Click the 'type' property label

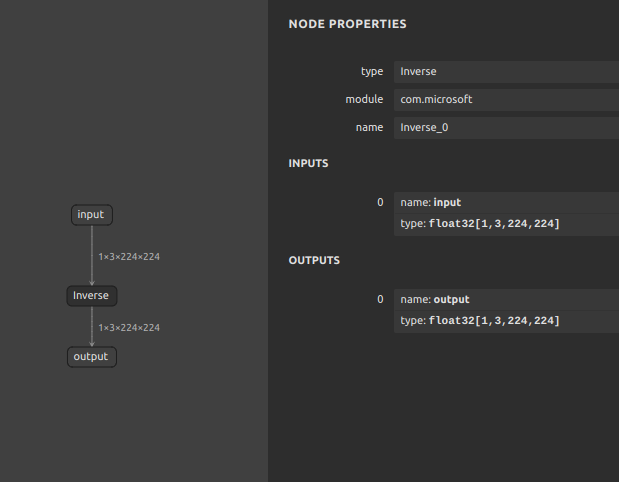[372, 72]
